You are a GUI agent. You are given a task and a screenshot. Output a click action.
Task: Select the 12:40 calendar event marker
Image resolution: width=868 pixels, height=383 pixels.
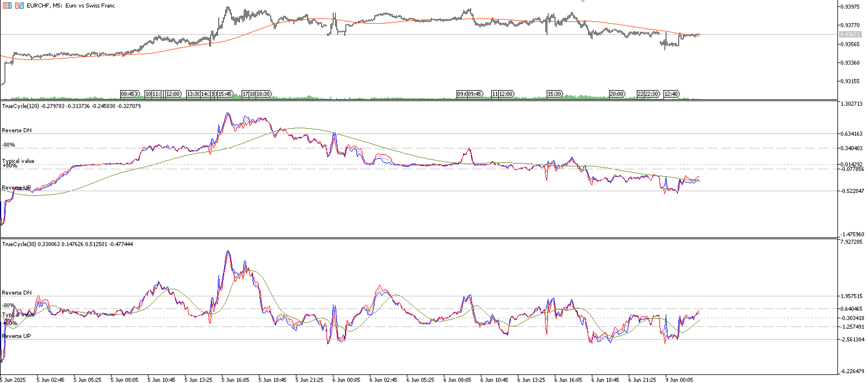tap(672, 94)
